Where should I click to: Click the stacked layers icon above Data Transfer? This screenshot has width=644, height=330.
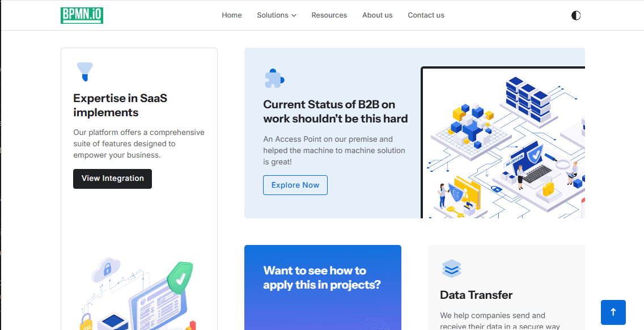pos(451,269)
